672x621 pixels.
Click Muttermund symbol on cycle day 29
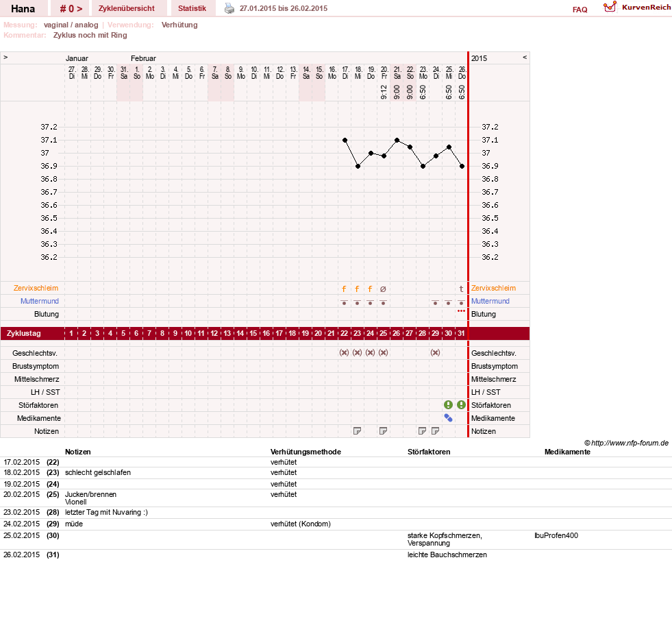pos(435,302)
